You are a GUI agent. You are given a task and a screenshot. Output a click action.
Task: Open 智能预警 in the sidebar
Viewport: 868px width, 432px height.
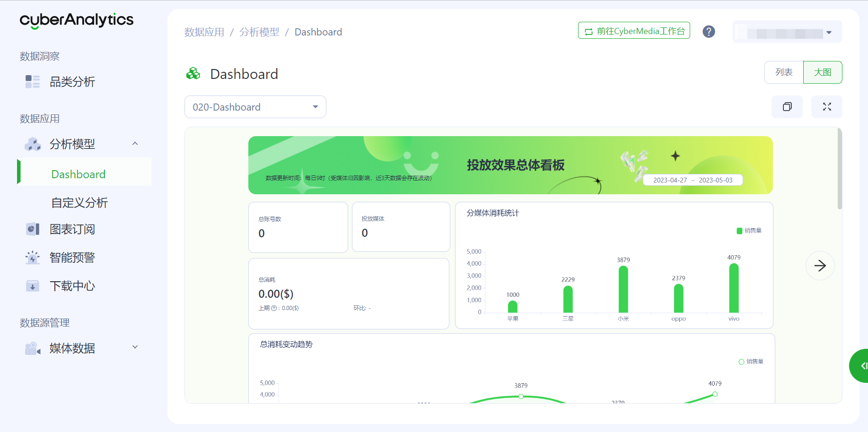tap(72, 258)
